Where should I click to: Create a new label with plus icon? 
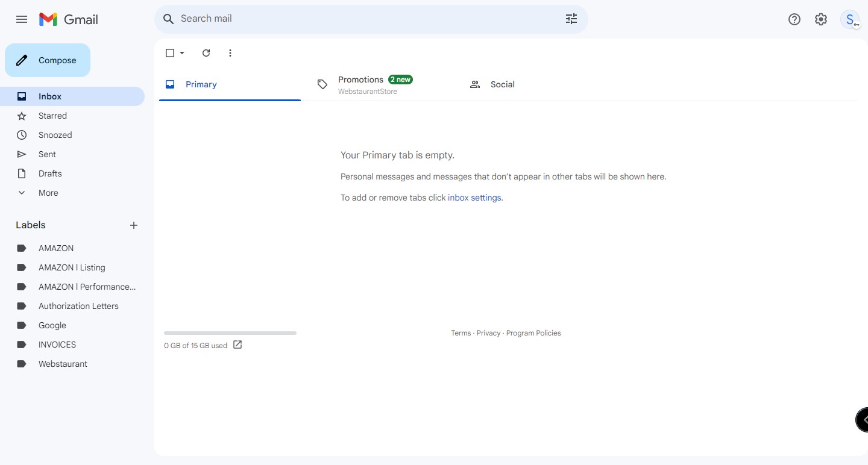[134, 225]
